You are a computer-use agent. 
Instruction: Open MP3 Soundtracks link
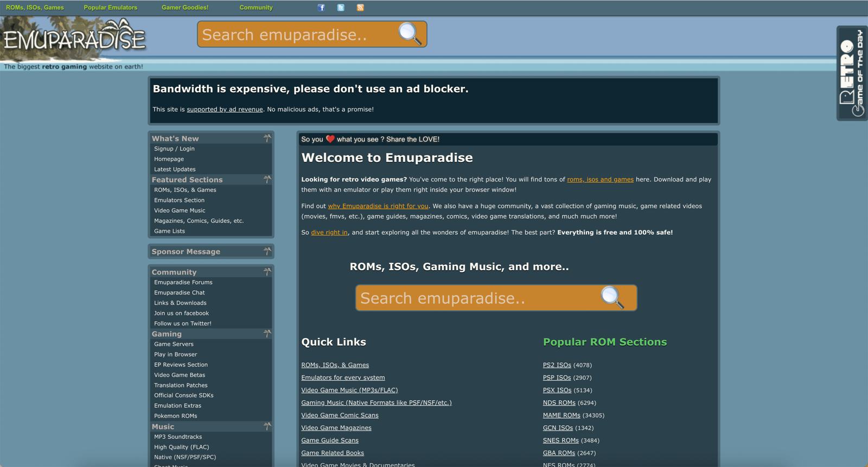pyautogui.click(x=178, y=437)
